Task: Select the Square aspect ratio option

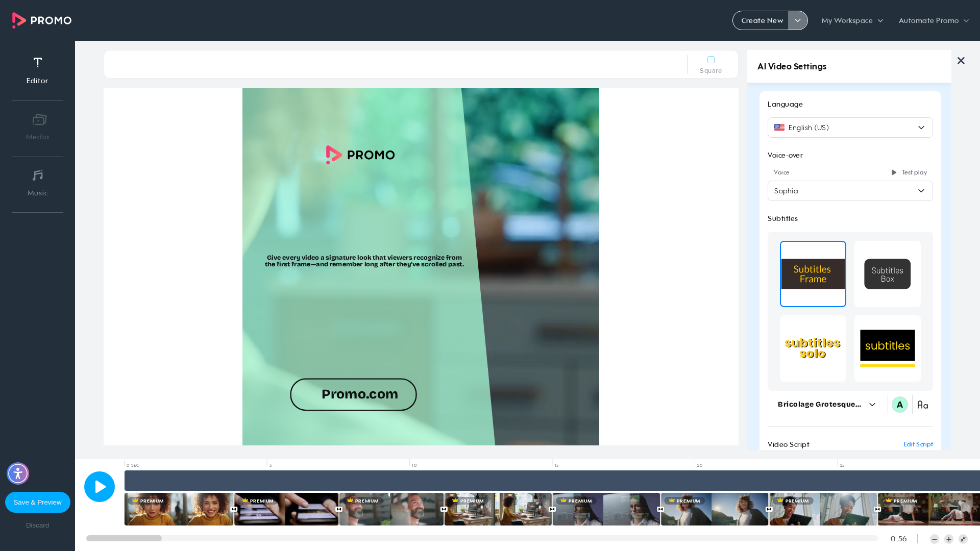Action: pos(710,65)
